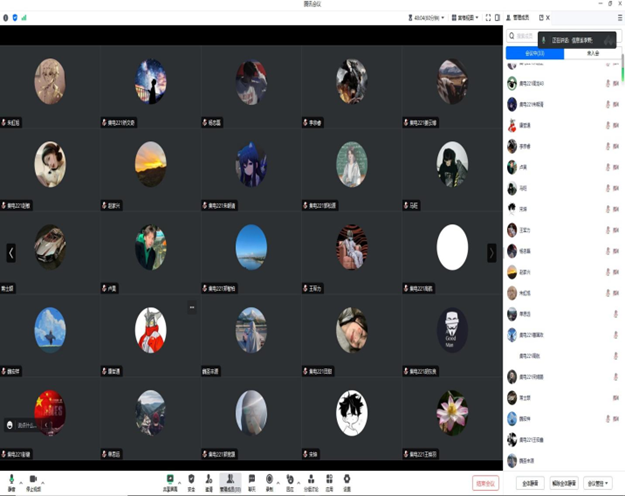Viewport: 625px width, 496px height.
Task: Click the unmute all button
Action: [565, 483]
